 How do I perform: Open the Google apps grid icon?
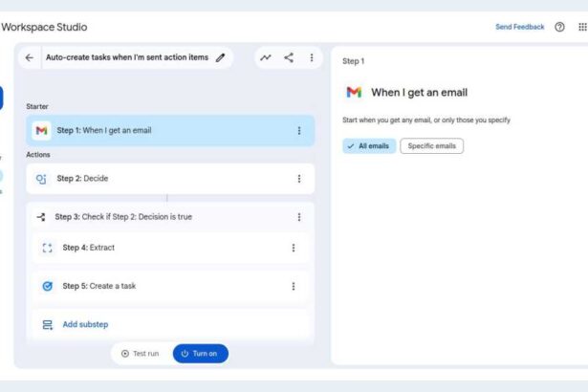pos(582,27)
